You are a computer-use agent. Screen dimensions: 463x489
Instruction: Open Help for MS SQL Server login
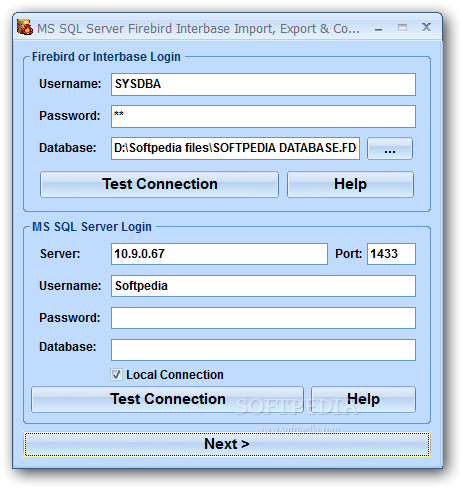click(x=363, y=399)
